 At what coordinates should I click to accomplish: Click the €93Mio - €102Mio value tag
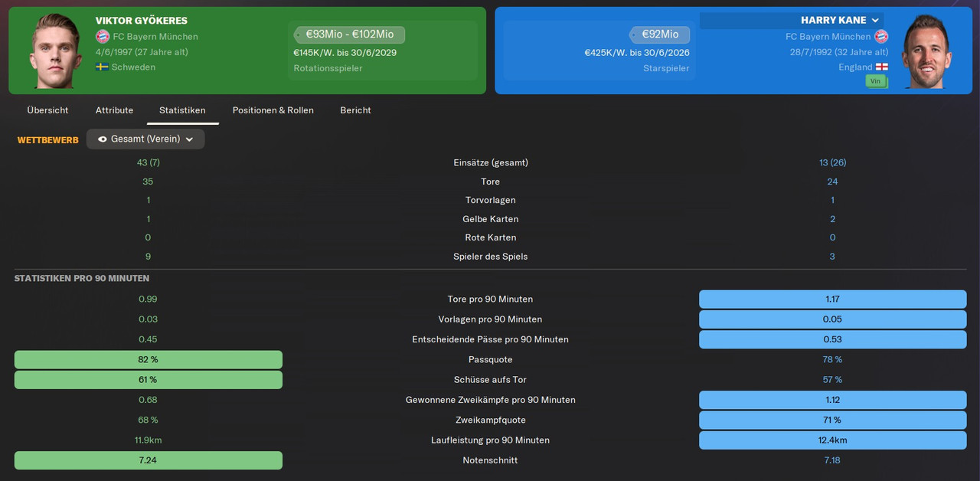(x=349, y=34)
